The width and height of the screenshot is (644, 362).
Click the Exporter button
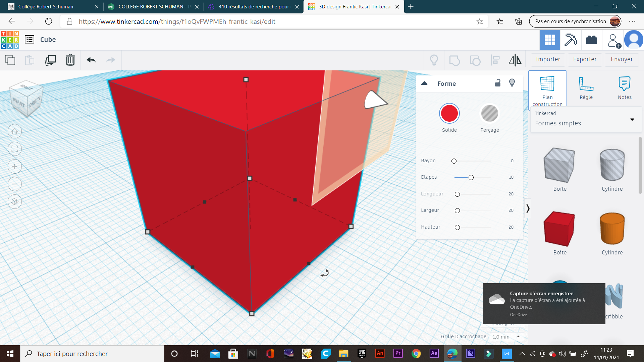coord(585,59)
